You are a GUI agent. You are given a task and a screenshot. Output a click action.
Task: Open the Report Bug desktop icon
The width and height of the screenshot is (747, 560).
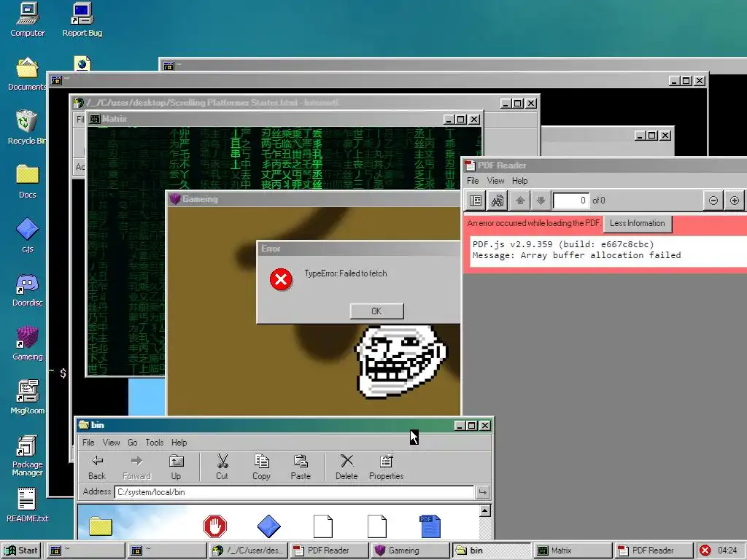[82, 20]
